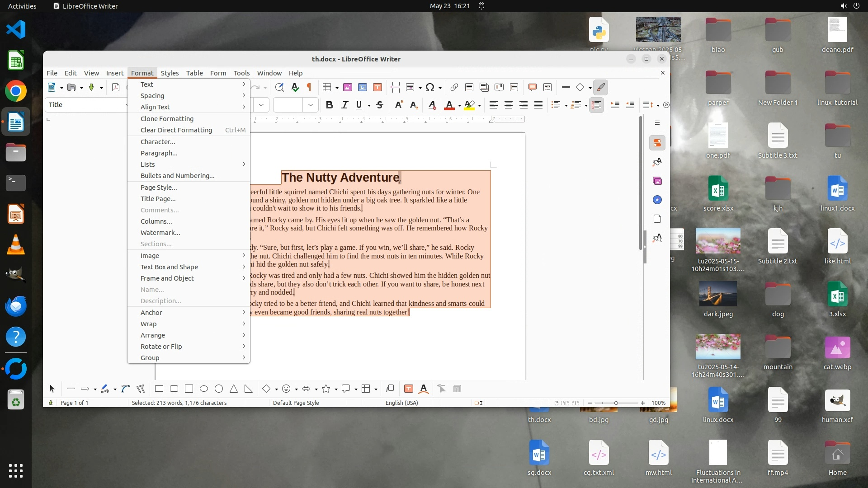
Task: Expand the font color dropdown arrow
Action: pos(459,105)
